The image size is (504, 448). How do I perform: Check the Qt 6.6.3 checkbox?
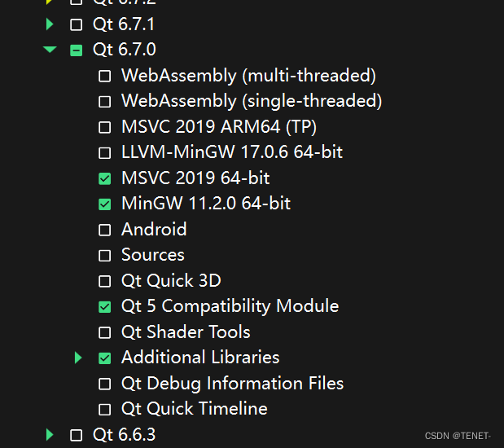tap(77, 435)
